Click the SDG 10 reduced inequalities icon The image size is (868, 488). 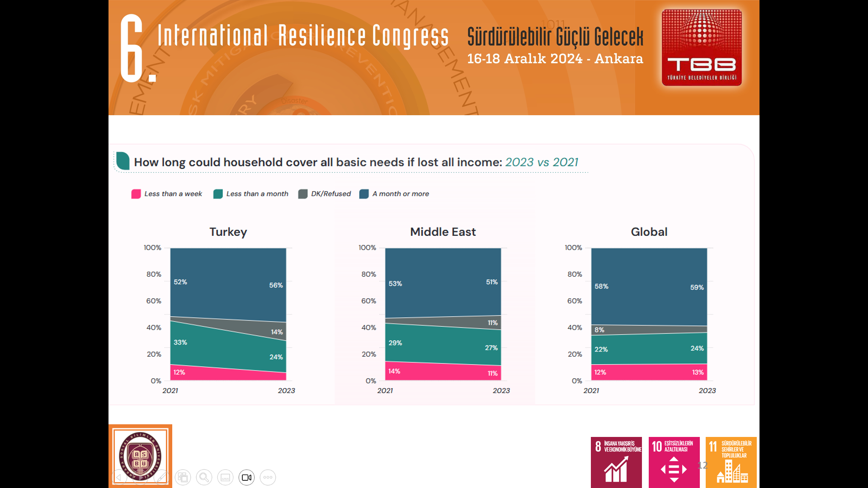coord(674,462)
